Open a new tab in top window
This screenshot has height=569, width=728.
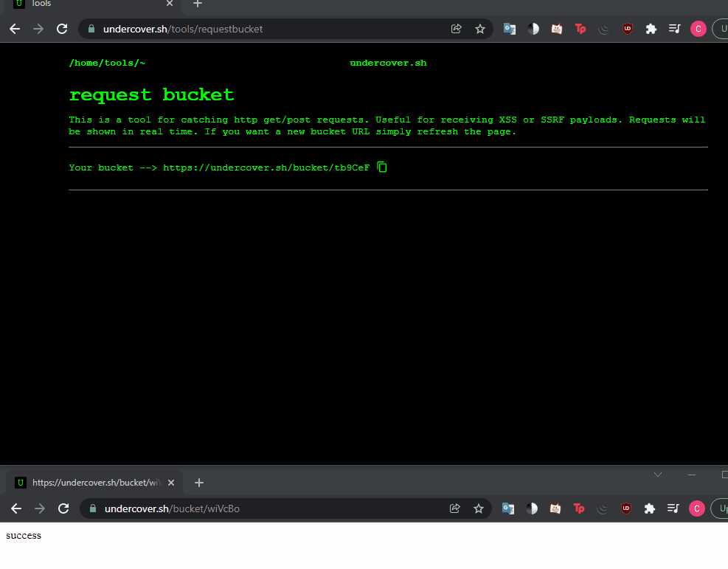pos(198,4)
